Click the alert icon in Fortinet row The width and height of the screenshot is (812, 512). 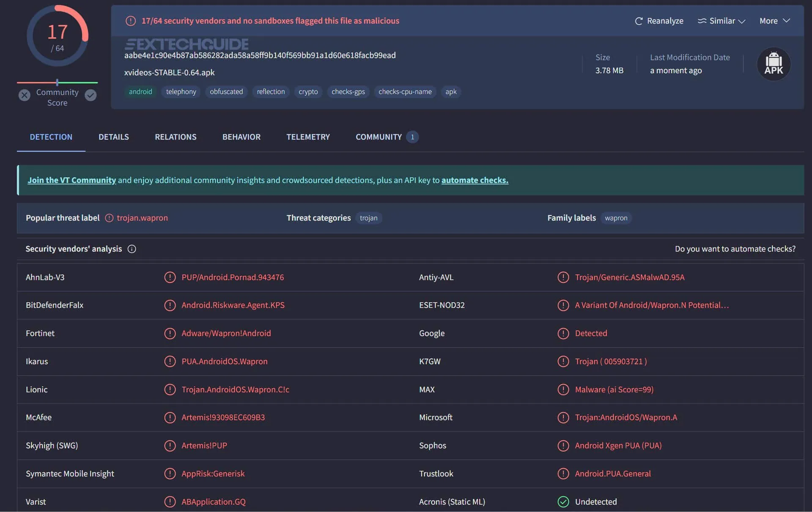[x=170, y=334]
